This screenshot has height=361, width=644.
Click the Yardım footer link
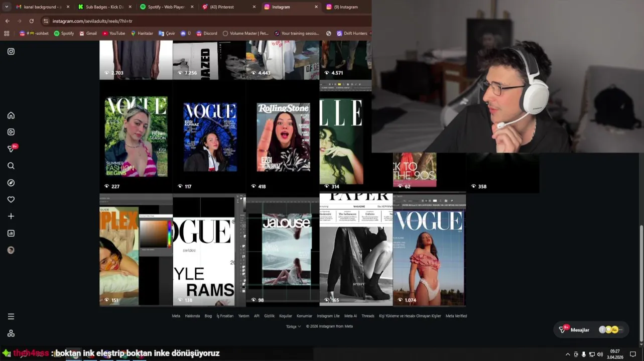243,316
